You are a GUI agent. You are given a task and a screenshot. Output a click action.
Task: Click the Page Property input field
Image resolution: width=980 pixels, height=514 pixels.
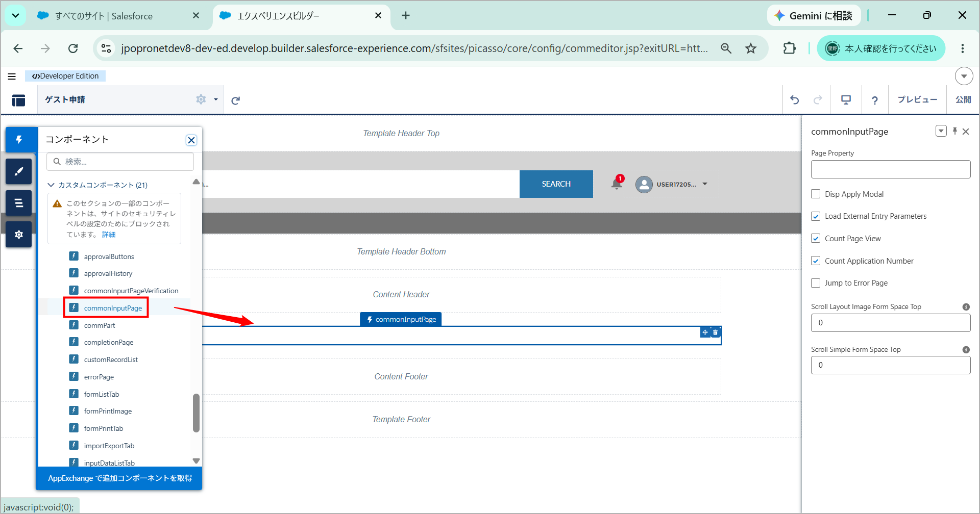click(891, 169)
